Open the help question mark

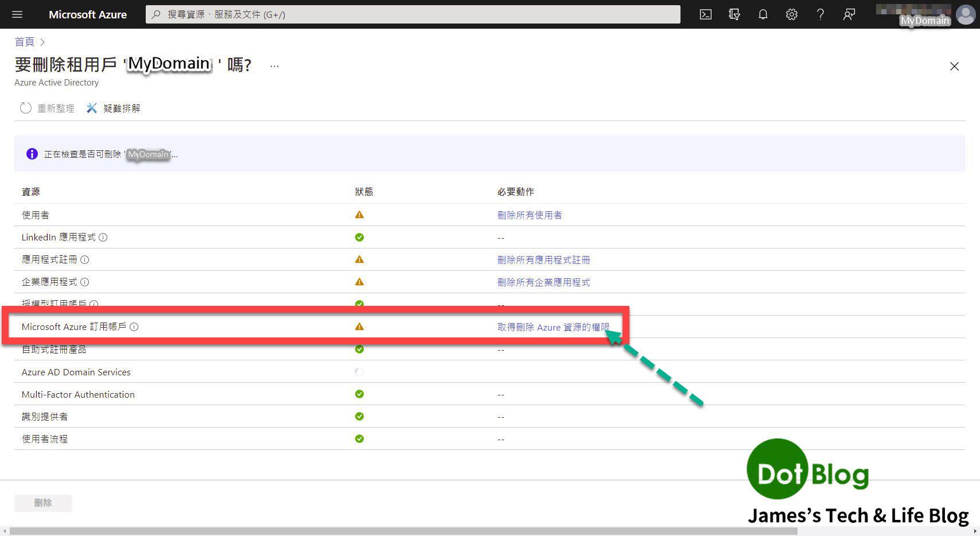[x=820, y=14]
